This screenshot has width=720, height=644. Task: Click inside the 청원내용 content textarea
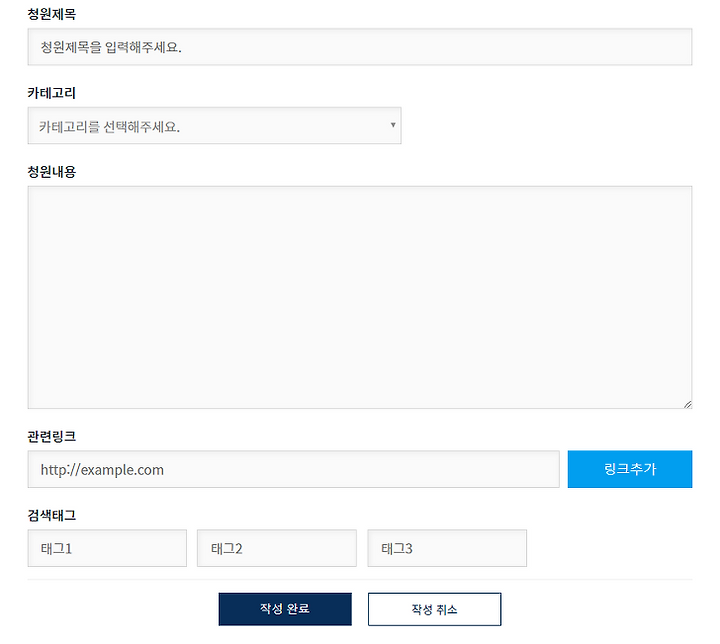click(x=360, y=297)
